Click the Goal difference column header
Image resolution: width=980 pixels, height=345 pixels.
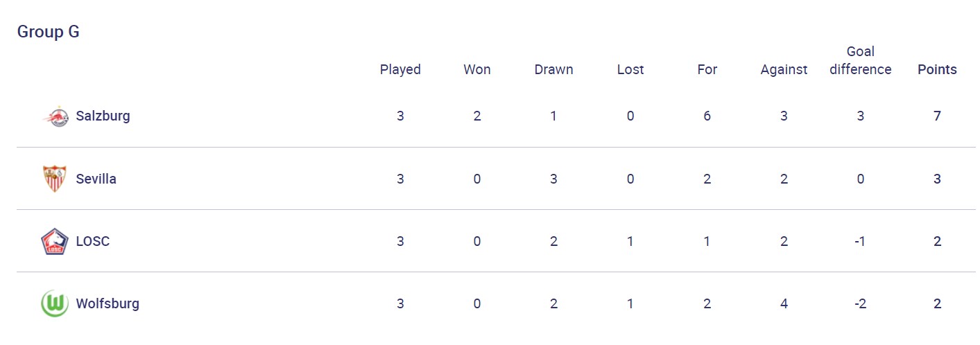(860, 60)
